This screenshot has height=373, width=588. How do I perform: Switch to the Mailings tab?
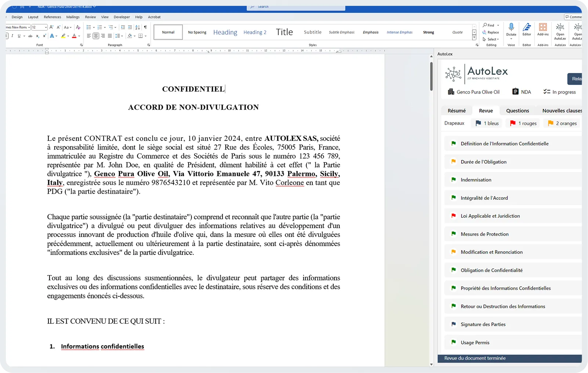tap(73, 17)
